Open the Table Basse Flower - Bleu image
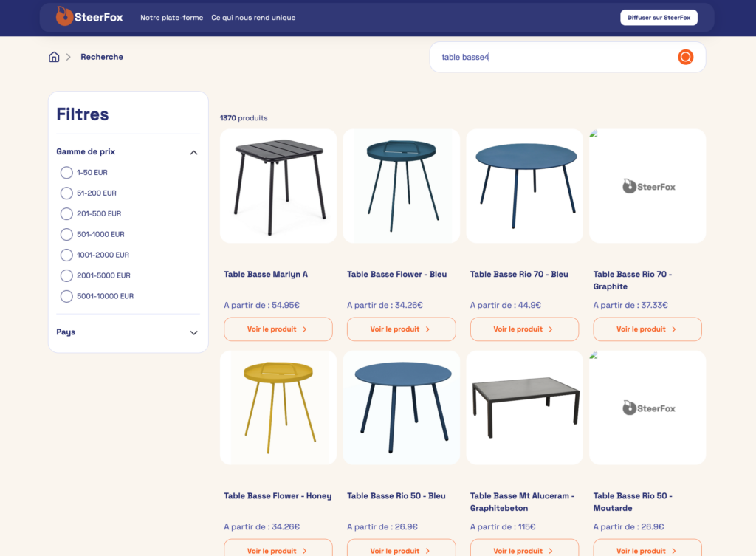The image size is (756, 556). (402, 186)
